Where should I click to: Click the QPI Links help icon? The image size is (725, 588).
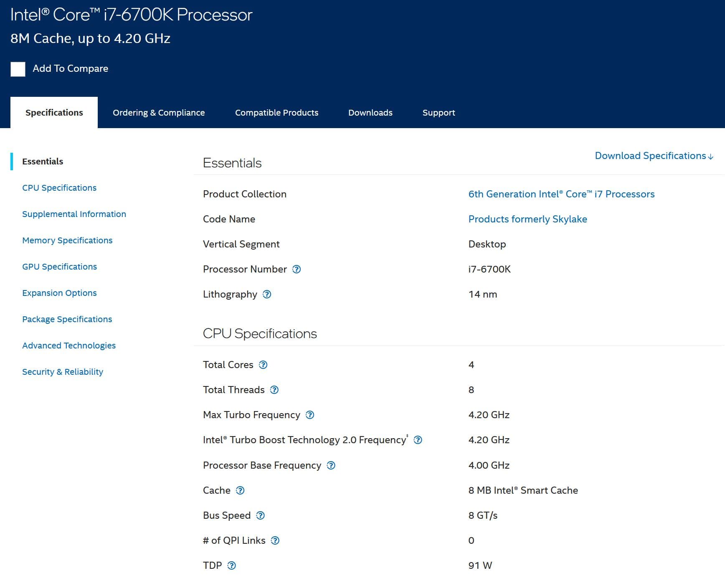tap(275, 540)
